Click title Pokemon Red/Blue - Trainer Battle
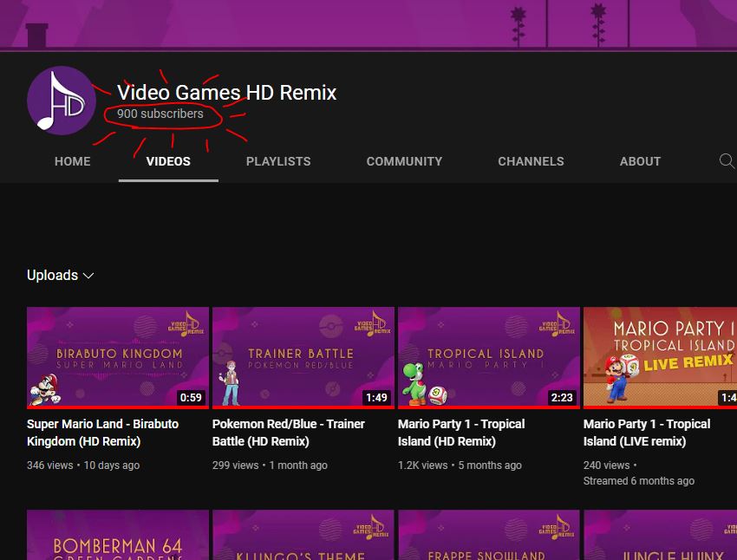The image size is (737, 560). [x=288, y=433]
